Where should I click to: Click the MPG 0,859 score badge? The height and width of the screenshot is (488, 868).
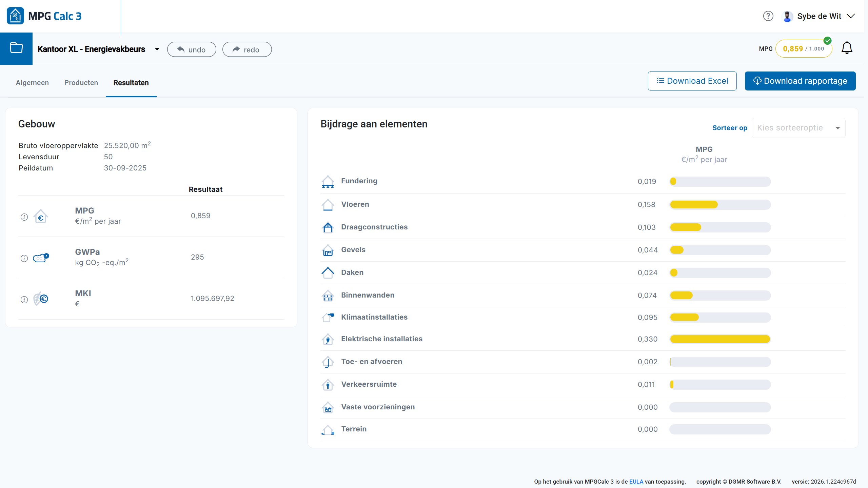(803, 49)
